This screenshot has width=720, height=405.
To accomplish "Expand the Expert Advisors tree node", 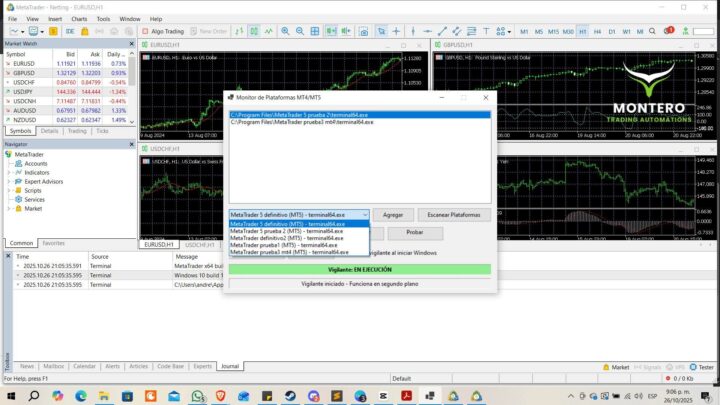I will click(8, 181).
